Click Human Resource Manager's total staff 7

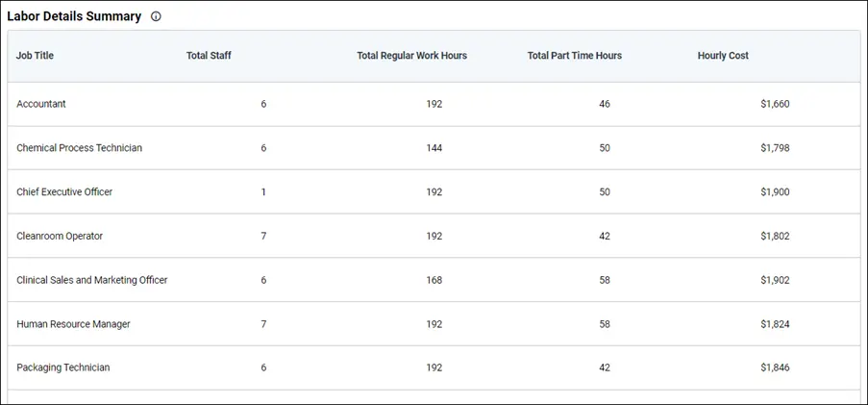click(x=263, y=323)
